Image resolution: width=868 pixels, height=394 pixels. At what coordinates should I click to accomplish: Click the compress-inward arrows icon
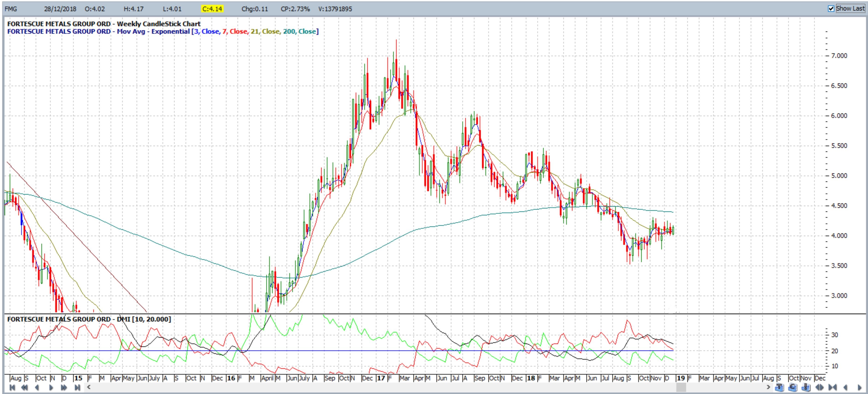click(833, 387)
